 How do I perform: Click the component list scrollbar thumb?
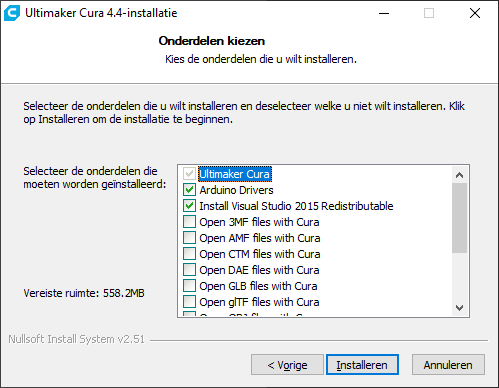460,218
